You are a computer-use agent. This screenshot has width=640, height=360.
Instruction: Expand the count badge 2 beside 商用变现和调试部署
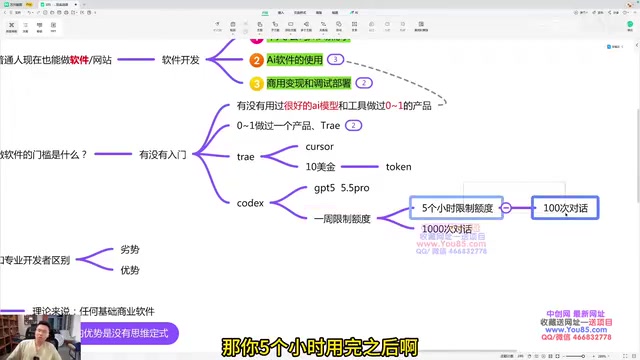point(364,83)
